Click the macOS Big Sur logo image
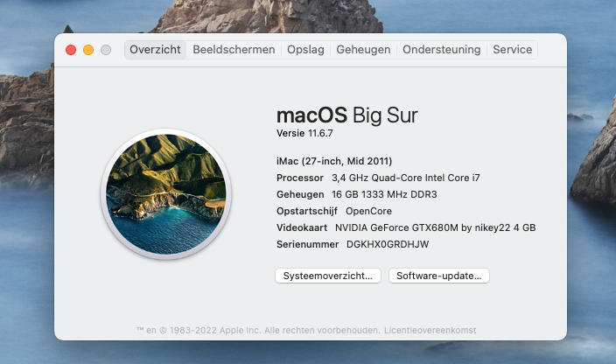Viewport: 616px width, 364px height. click(x=166, y=194)
